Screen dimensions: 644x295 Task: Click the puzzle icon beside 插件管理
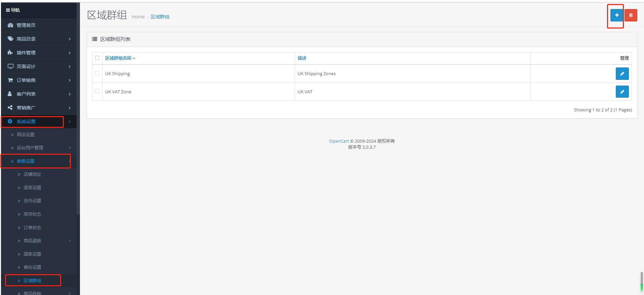(x=10, y=53)
